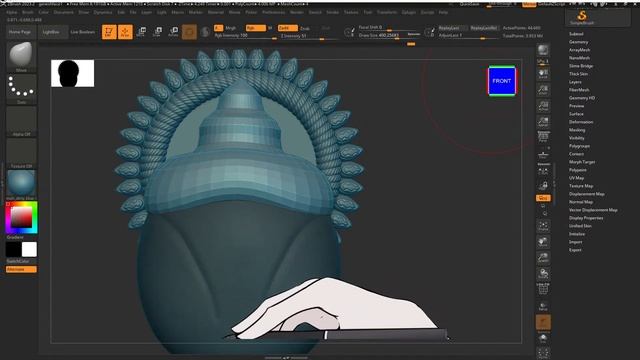Click the Scroll icon on right shelf
The image size is (640, 360).
[x=543, y=74]
